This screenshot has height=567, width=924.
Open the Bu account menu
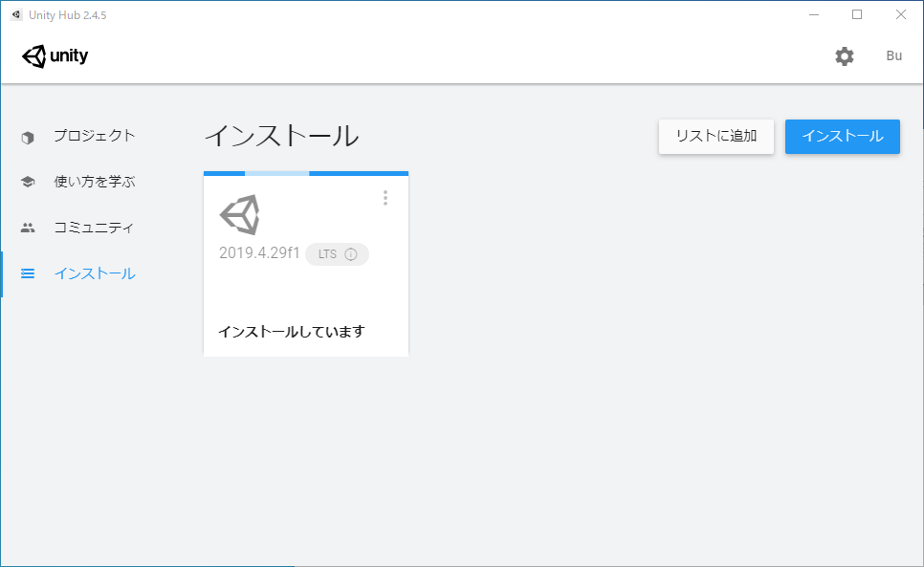click(893, 55)
